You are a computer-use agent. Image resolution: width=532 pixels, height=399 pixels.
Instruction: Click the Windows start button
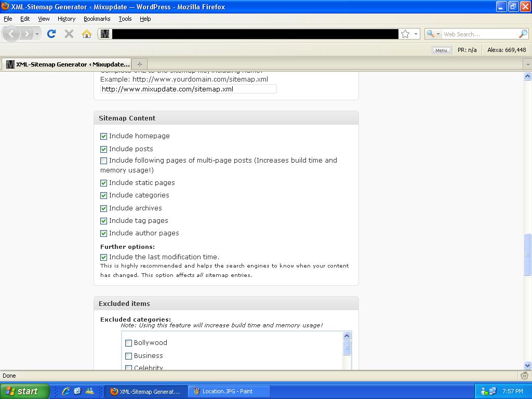click(24, 391)
